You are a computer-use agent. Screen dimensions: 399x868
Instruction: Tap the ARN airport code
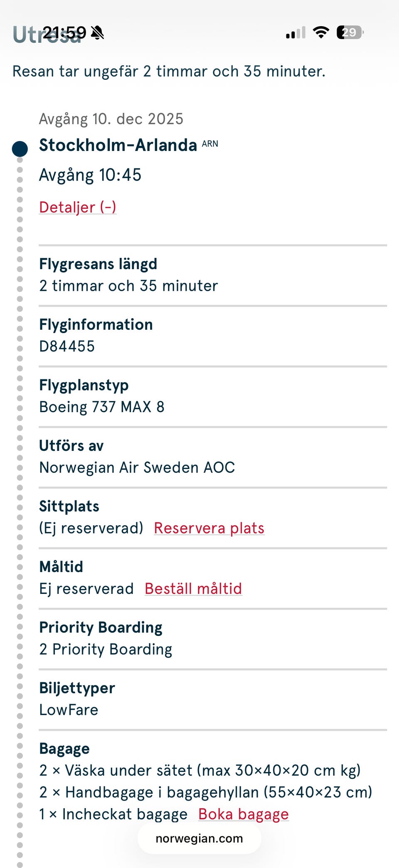pyautogui.click(x=210, y=144)
